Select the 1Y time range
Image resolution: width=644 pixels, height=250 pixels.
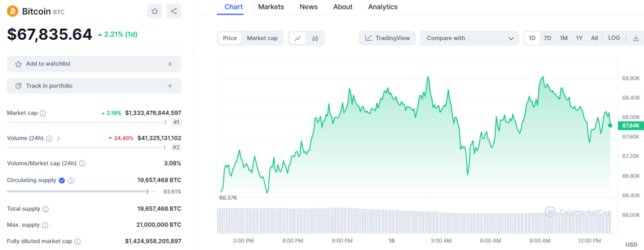click(x=579, y=38)
